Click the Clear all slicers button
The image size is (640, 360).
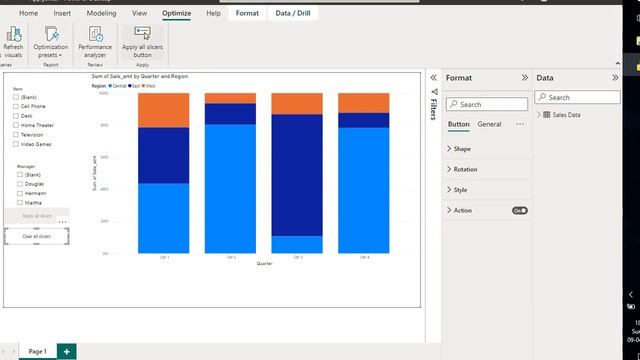37,236
